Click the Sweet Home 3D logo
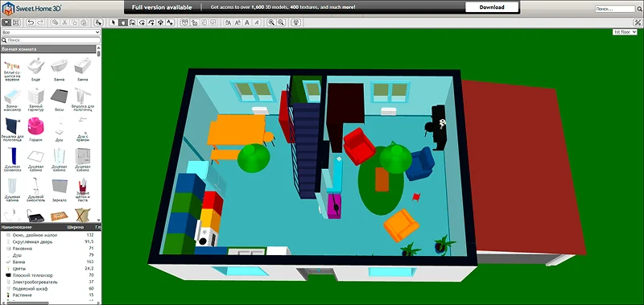The height and width of the screenshot is (305, 644). [x=31, y=8]
